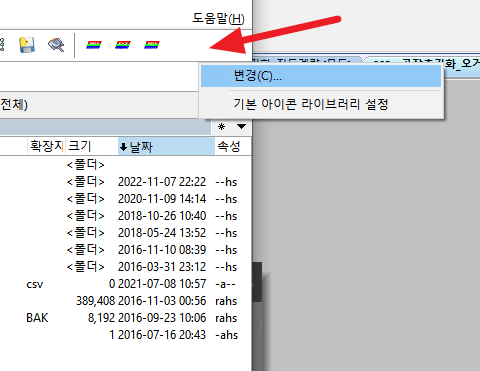Click the rahs attribute on the BAK row
The width and height of the screenshot is (480, 371).
(226, 318)
